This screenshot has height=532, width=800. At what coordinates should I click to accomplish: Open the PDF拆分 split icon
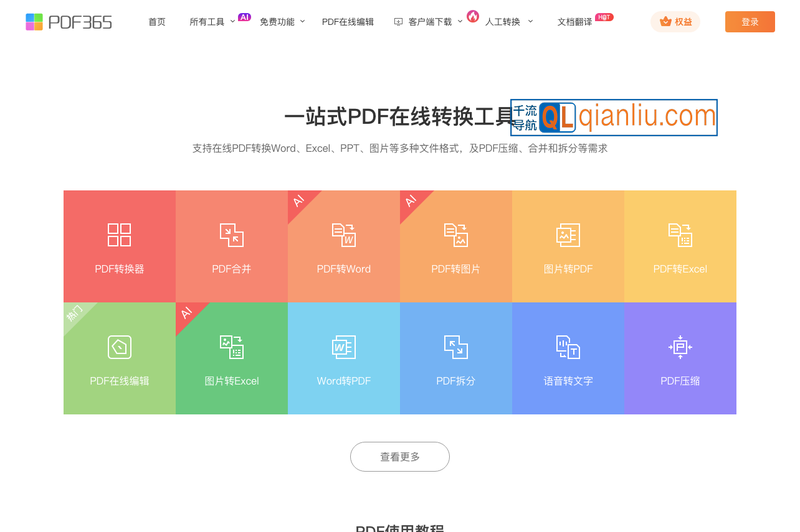click(456, 347)
